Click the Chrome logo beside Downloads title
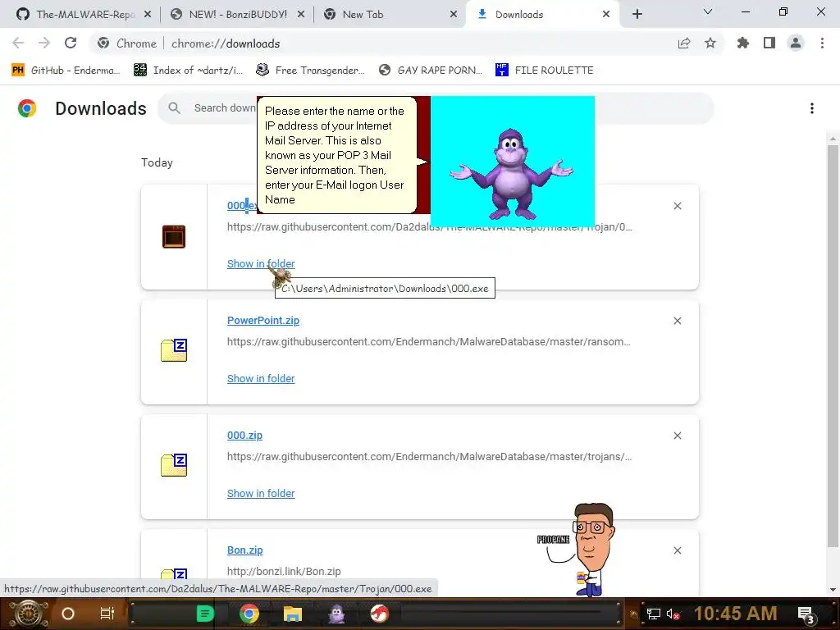Image resolution: width=840 pixels, height=630 pixels. (x=27, y=109)
